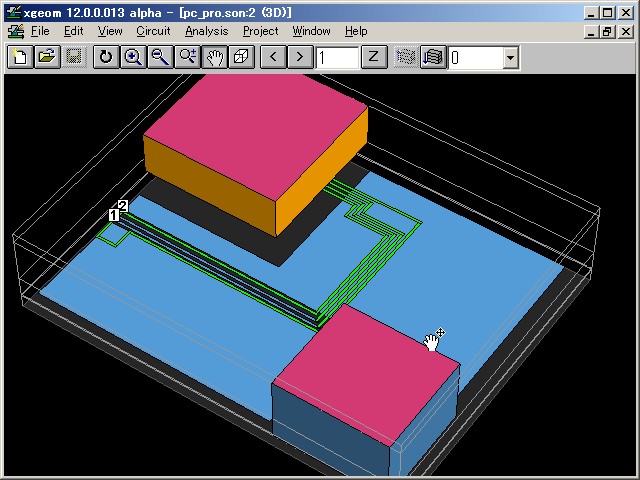Image resolution: width=640 pixels, height=480 pixels.
Task: Minimize the inner document window
Action: pyautogui.click(x=591, y=31)
